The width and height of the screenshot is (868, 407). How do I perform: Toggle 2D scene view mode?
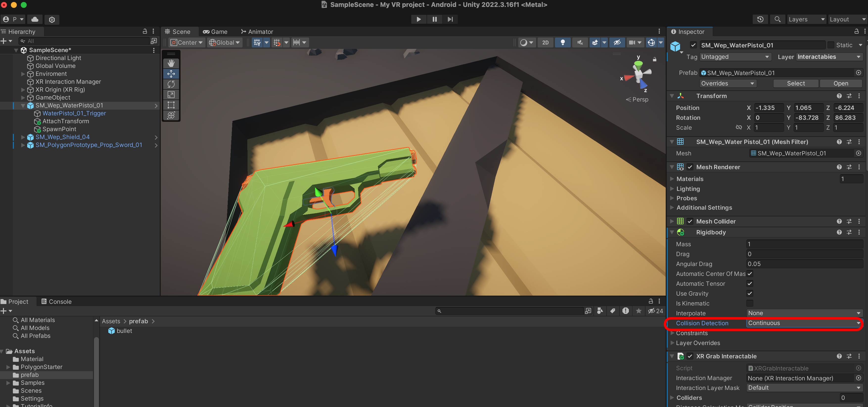(x=545, y=42)
